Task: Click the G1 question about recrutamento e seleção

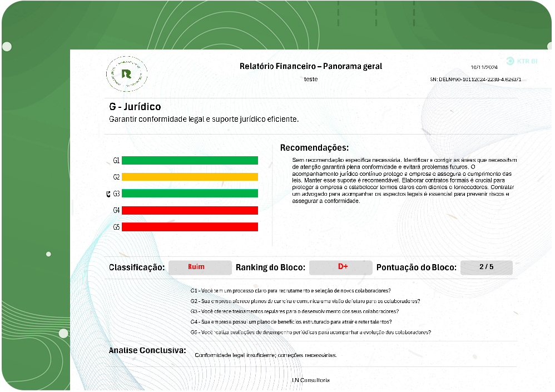Action: [x=291, y=291]
